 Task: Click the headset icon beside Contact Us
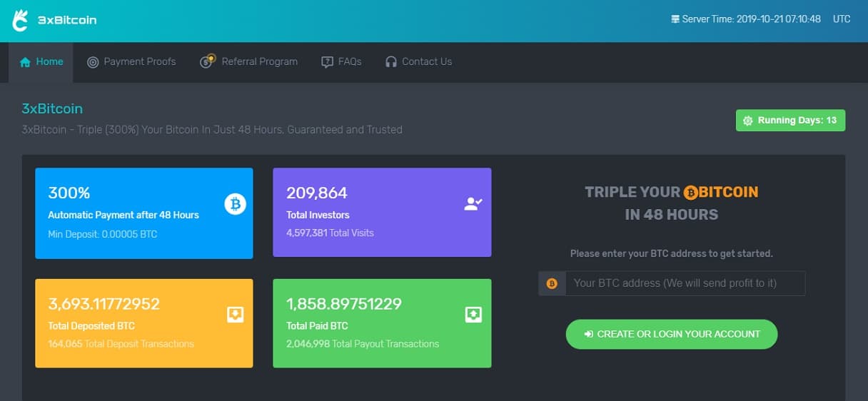(x=390, y=62)
